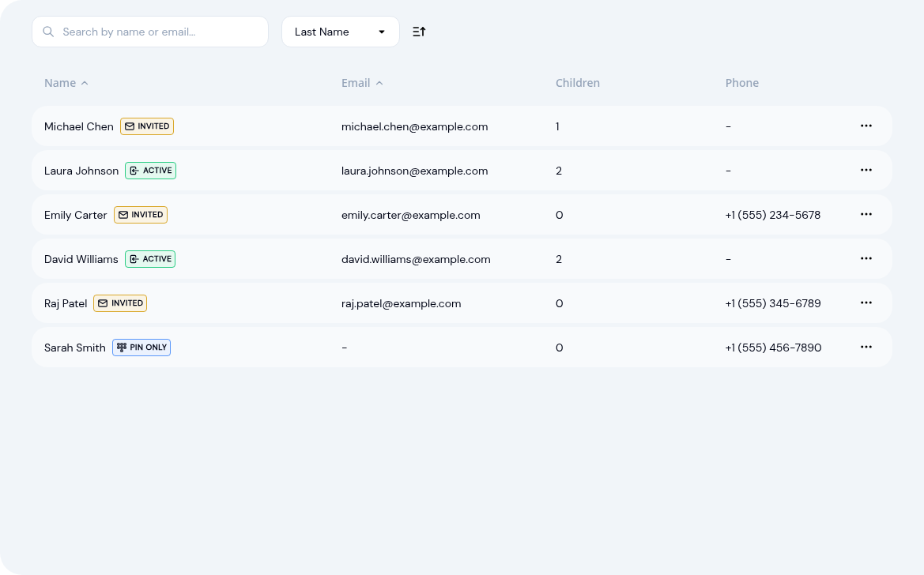
Task: Click Laura Johnson's children count 2
Action: 559,171
